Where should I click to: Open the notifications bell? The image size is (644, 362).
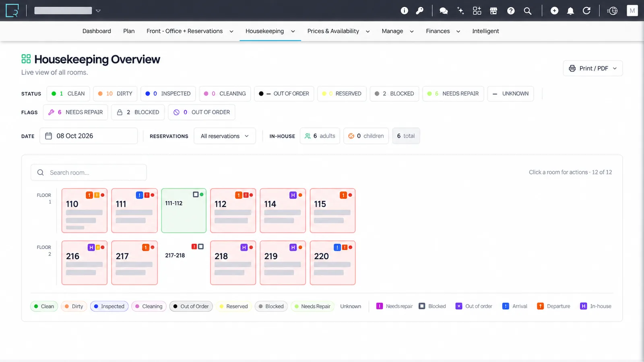tap(570, 11)
